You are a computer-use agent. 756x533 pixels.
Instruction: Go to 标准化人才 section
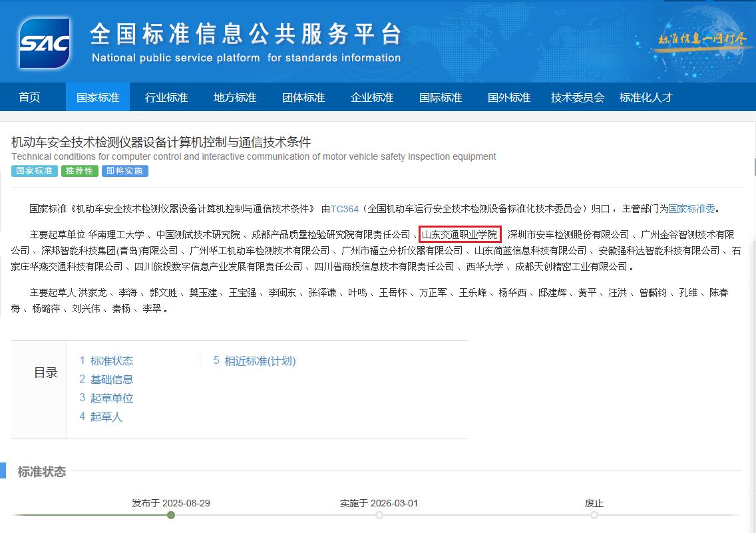coord(646,97)
